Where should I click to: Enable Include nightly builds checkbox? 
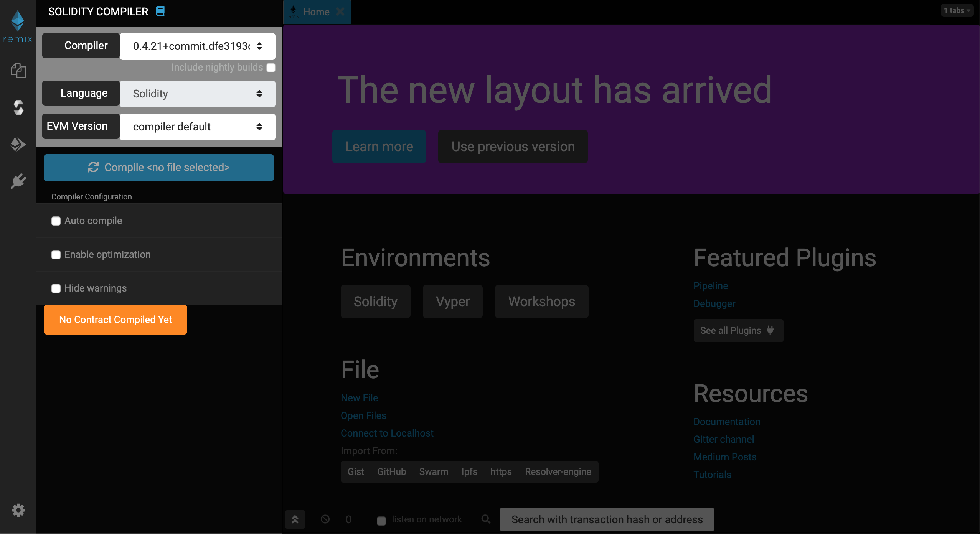(x=271, y=68)
